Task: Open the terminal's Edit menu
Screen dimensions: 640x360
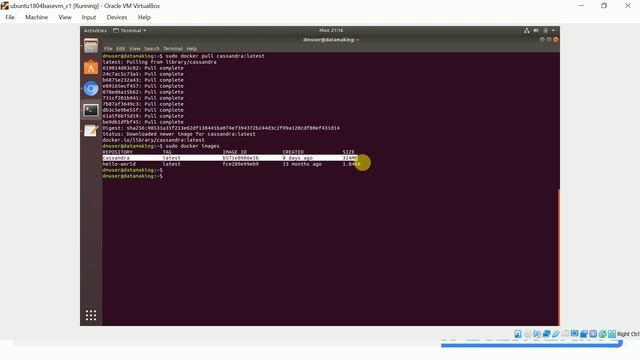Action: (x=120, y=49)
